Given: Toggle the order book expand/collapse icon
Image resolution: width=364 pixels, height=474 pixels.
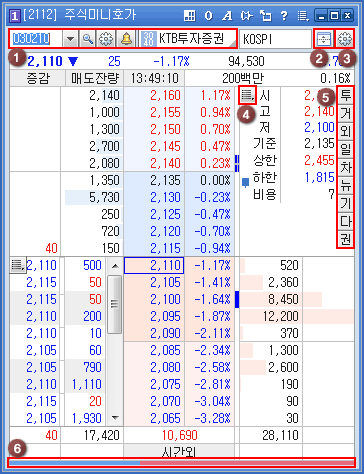Looking at the screenshot, I should point(324,39).
